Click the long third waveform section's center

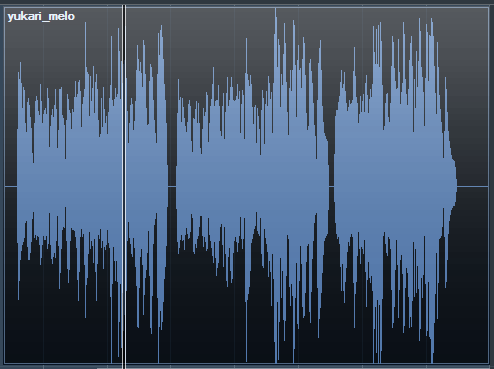(x=252, y=187)
